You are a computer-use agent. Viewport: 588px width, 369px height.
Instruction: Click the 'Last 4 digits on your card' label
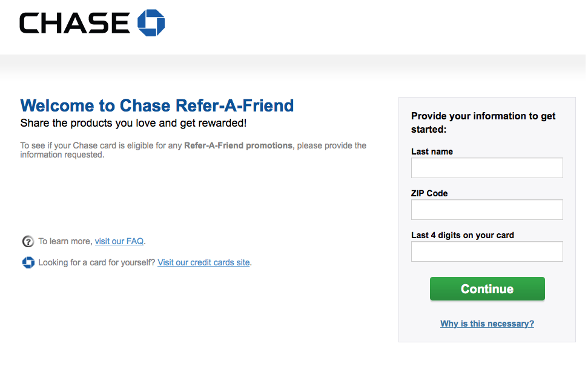462,235
